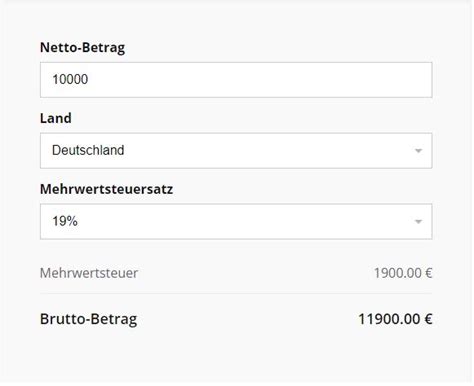Click the divider line above Brutto-Betrag

click(x=236, y=294)
